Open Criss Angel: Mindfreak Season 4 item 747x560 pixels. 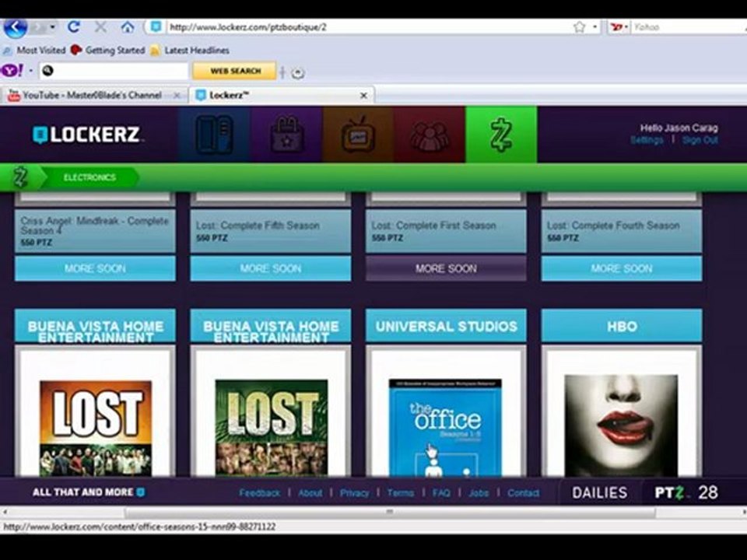tap(95, 231)
